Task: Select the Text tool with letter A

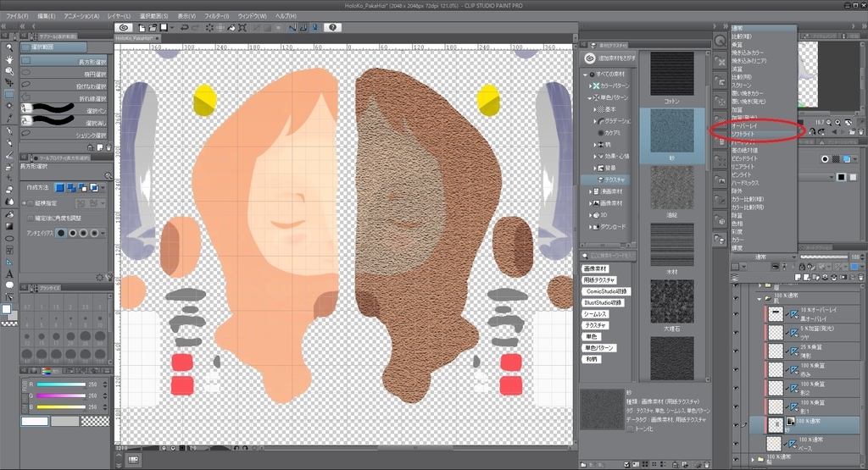Action: [8, 274]
